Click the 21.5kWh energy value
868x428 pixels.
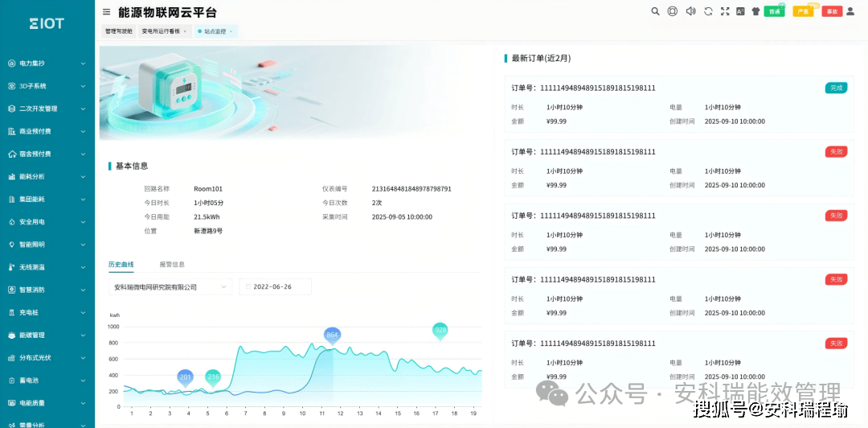click(x=207, y=216)
